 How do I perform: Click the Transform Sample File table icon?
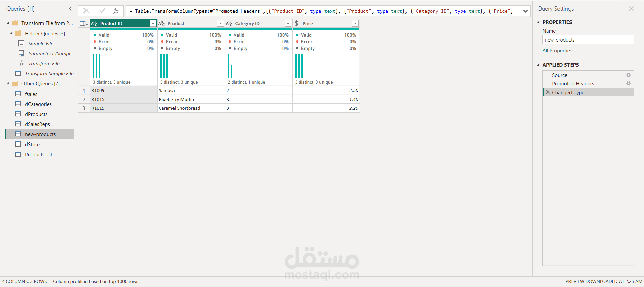click(x=18, y=73)
